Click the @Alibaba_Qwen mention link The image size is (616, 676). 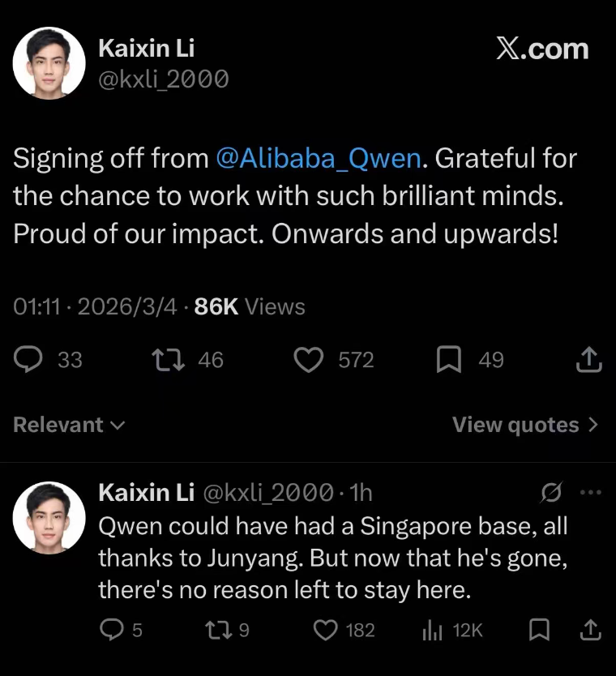(x=319, y=158)
